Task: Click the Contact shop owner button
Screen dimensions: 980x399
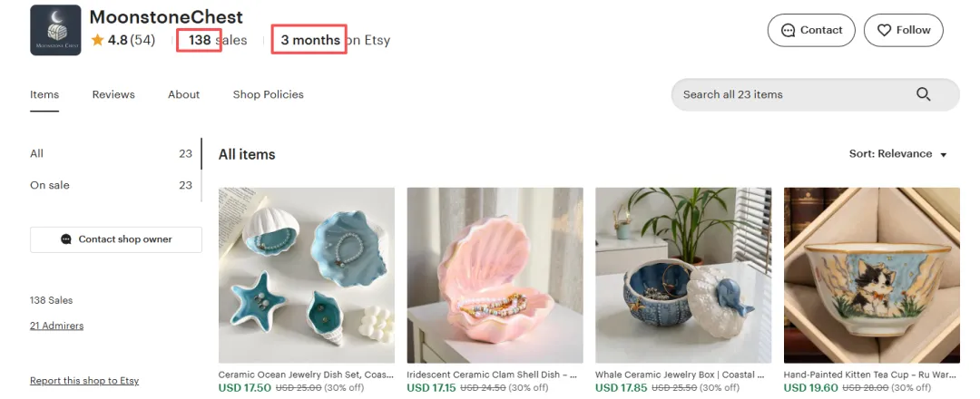Action: [115, 239]
